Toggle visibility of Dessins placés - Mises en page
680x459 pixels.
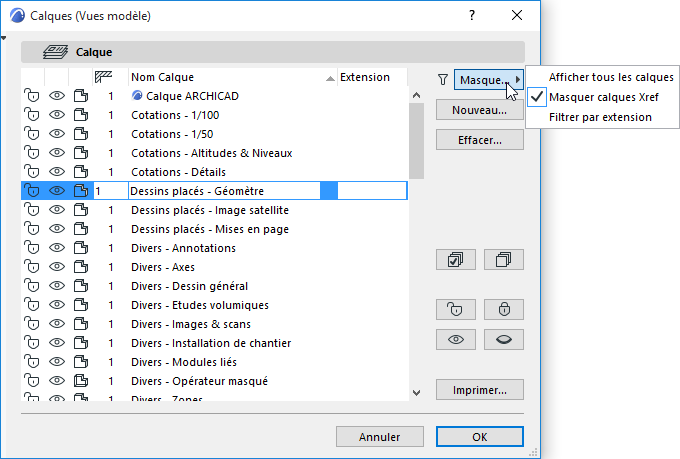57,229
